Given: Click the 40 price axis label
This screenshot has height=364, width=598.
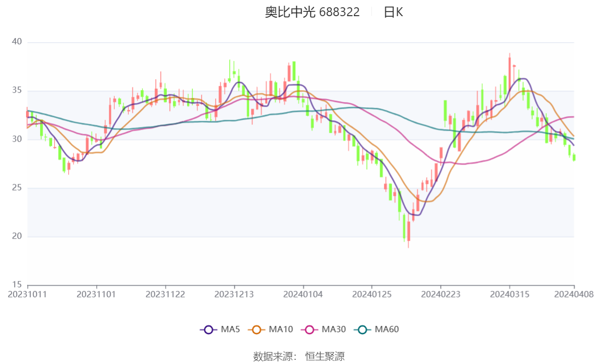Looking at the screenshot, I should (17, 42).
